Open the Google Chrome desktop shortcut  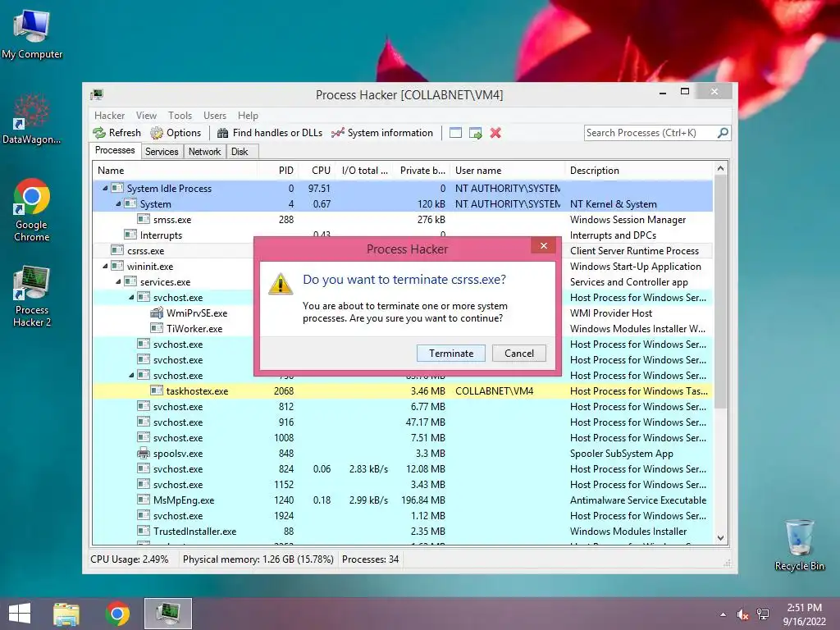(x=32, y=210)
